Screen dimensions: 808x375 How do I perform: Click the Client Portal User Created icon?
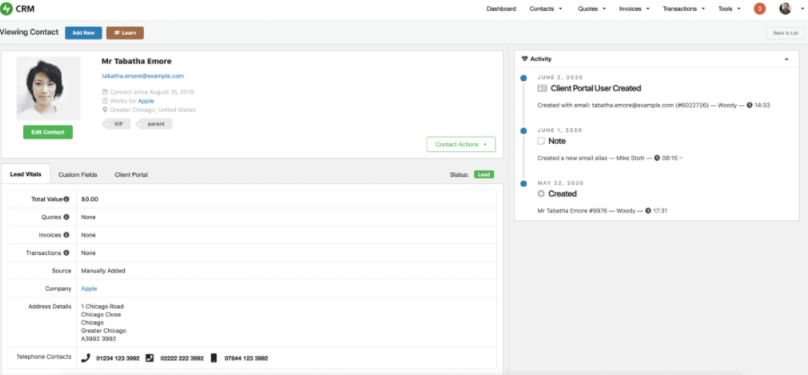pyautogui.click(x=542, y=88)
